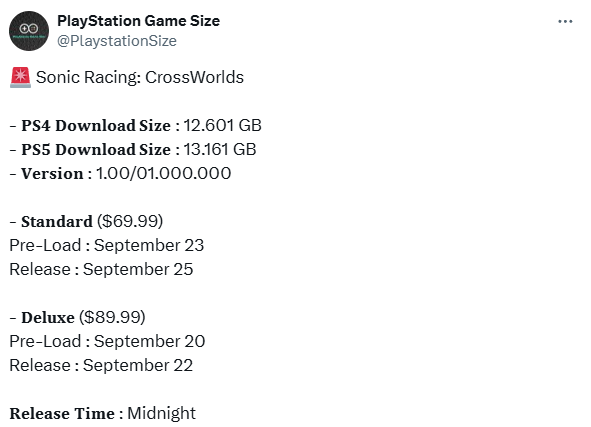Click the Pre-Load September 23 line
The height and width of the screenshot is (427, 591).
107,245
